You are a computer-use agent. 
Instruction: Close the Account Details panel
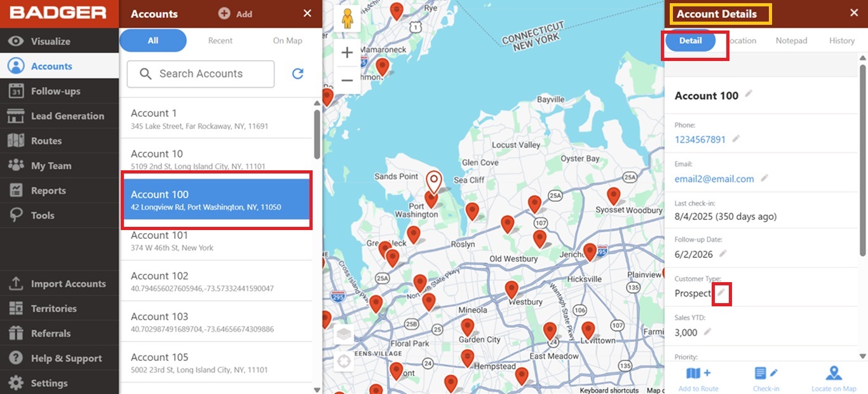pyautogui.click(x=853, y=13)
